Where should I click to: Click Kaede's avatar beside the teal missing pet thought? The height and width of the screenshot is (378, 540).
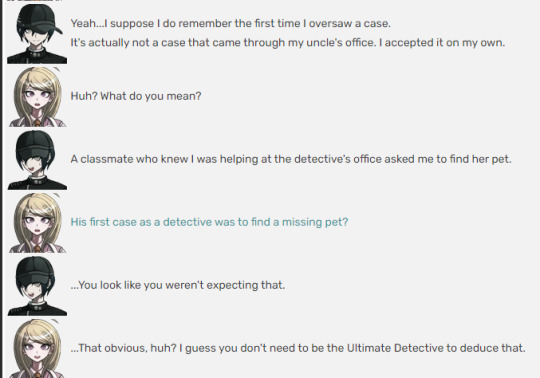coord(37,223)
